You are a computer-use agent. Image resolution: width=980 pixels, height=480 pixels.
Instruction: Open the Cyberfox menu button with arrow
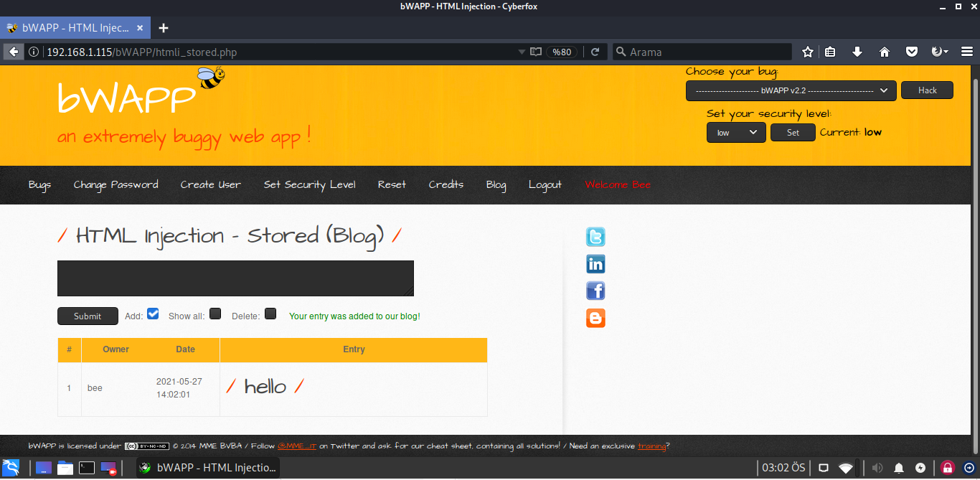939,52
